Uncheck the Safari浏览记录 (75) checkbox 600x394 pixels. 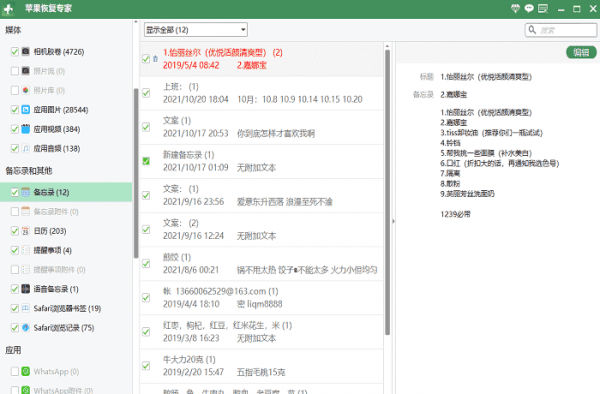coord(15,327)
